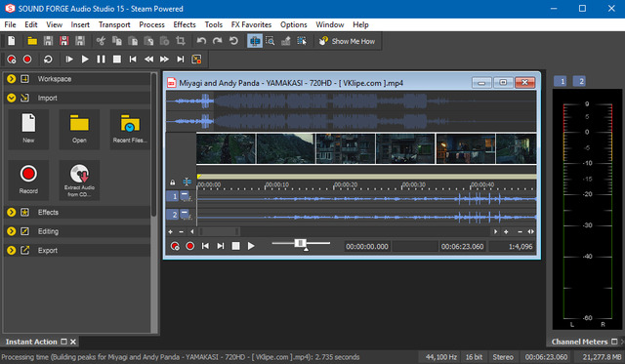Click the cut scissors icon in the toolbar

[101, 41]
